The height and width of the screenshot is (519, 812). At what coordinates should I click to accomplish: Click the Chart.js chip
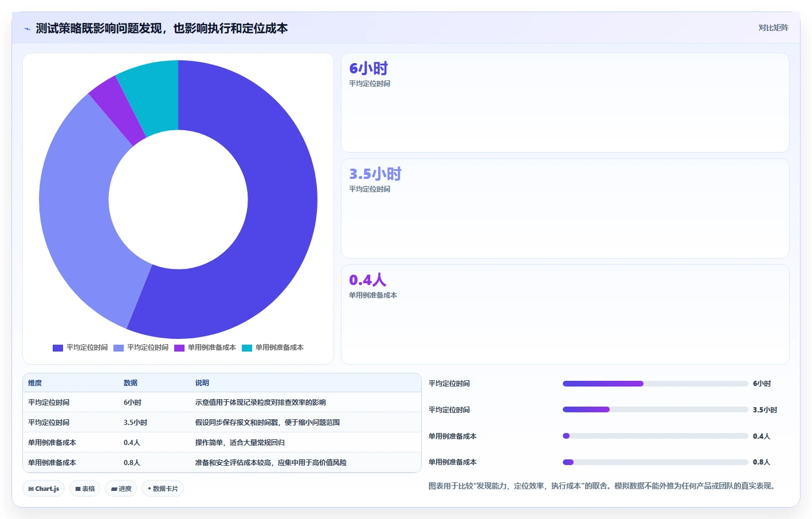point(44,489)
